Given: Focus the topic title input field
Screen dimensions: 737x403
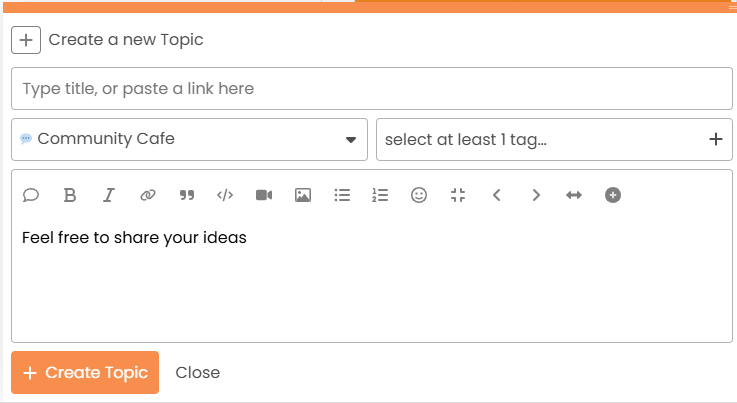Looking at the screenshot, I should pyautogui.click(x=372, y=88).
